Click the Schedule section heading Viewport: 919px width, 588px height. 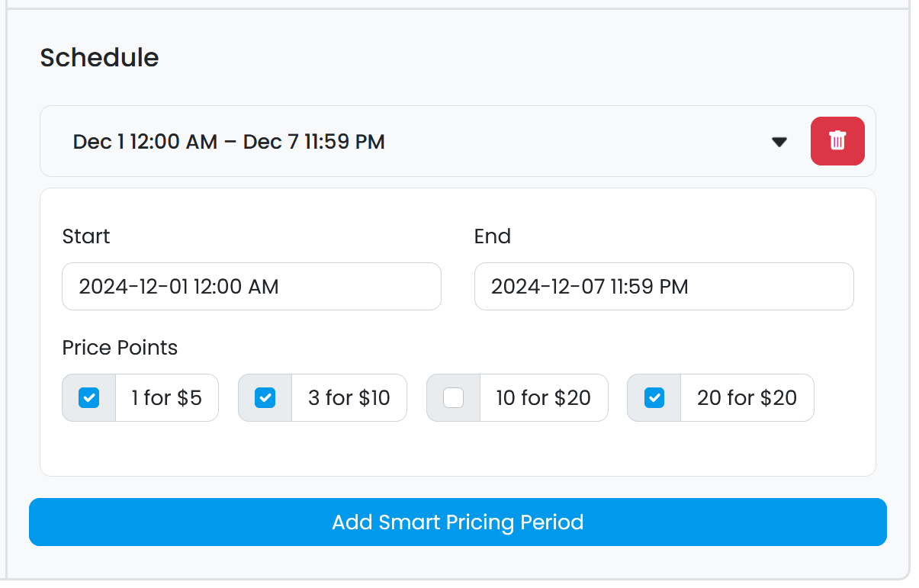(x=99, y=58)
